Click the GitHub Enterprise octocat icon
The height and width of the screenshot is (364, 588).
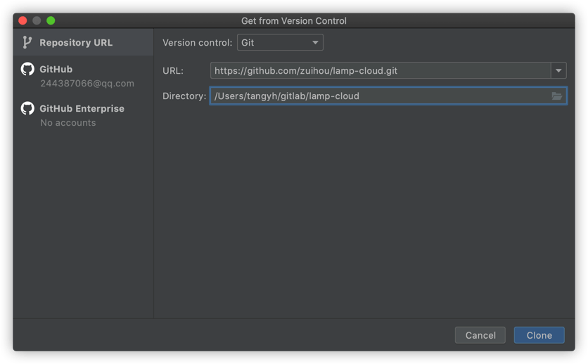coord(27,108)
